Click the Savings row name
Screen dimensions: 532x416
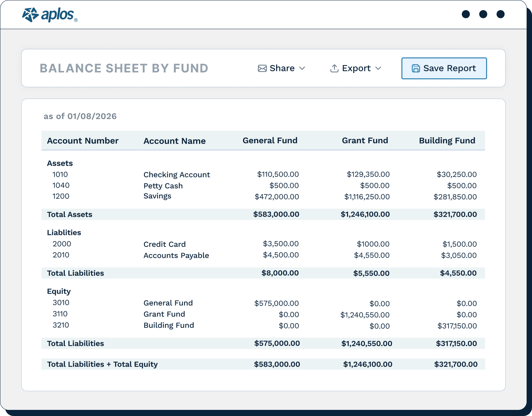pyautogui.click(x=157, y=196)
